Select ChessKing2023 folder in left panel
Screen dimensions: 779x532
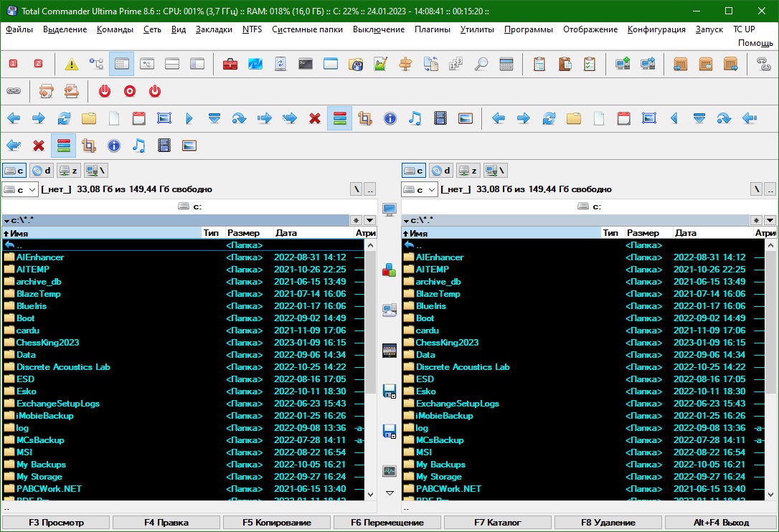[x=46, y=343]
